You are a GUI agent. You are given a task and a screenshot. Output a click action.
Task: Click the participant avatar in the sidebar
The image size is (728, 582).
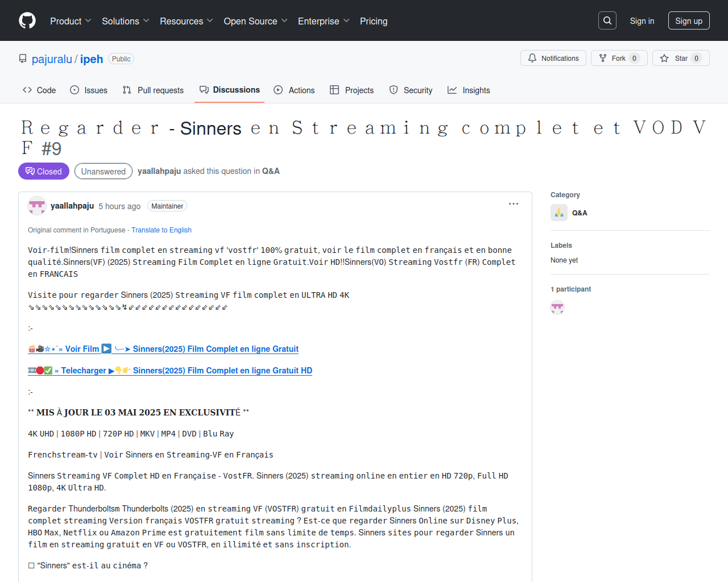[x=557, y=307]
